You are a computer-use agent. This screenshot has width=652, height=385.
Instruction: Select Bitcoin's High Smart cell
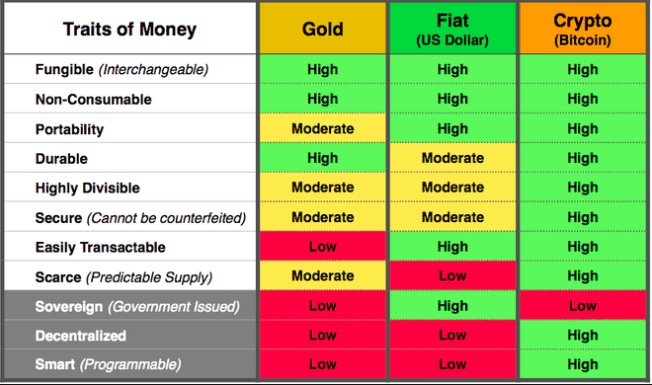pyautogui.click(x=583, y=364)
